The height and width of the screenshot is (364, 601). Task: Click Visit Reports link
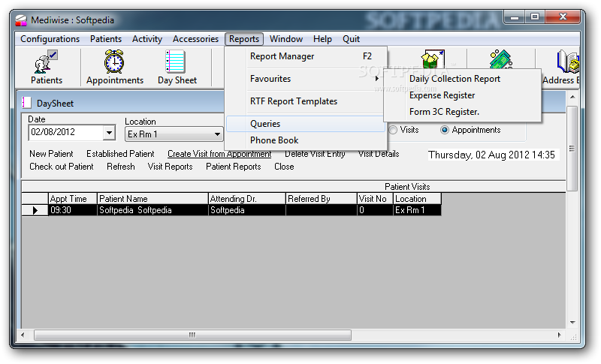171,167
